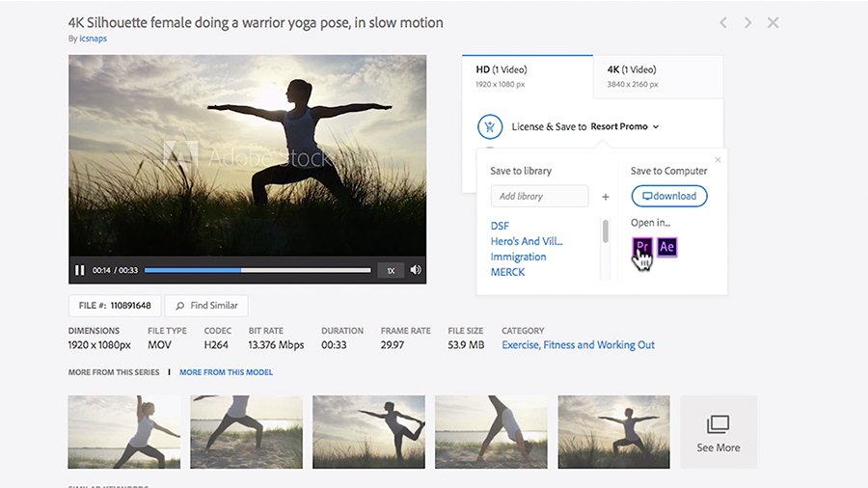This screenshot has width=868, height=488.
Task: Mute the video volume
Action: pos(416,271)
